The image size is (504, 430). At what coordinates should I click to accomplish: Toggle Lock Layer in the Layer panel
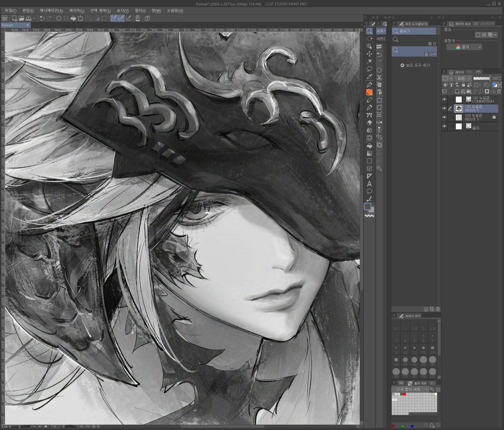pyautogui.click(x=463, y=85)
